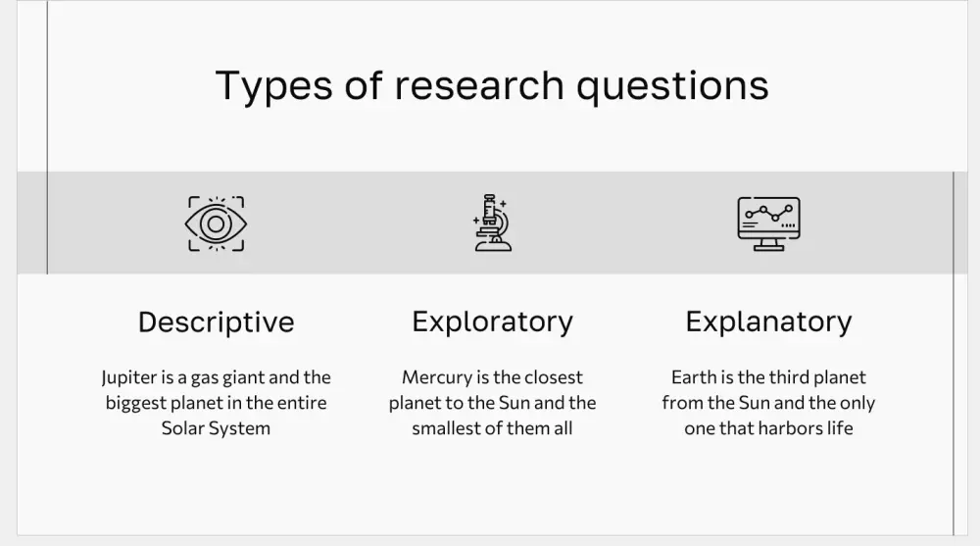The width and height of the screenshot is (980, 546).
Task: Select the 'Exploratory' heading
Action: tap(492, 322)
